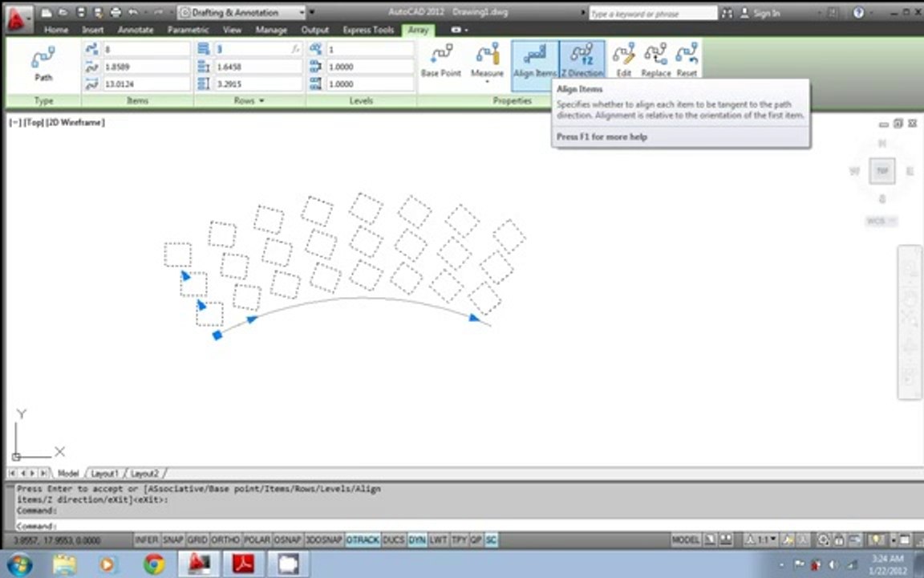Click the keyword search box
The height and width of the screenshot is (578, 924).
click(652, 13)
